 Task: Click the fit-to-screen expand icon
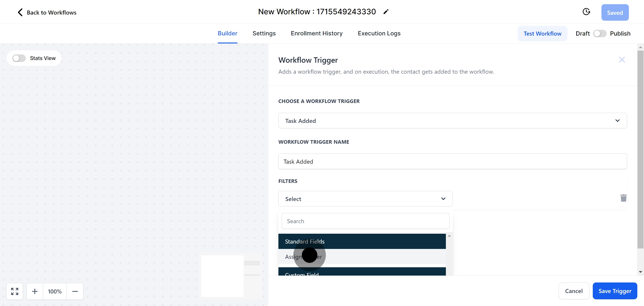click(15, 291)
